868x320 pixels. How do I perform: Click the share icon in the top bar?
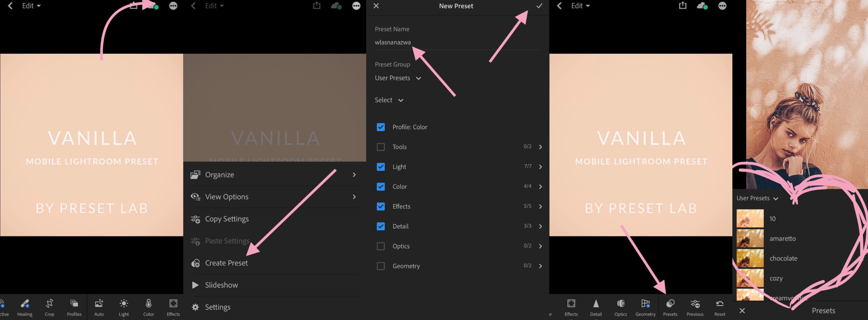(x=682, y=5)
